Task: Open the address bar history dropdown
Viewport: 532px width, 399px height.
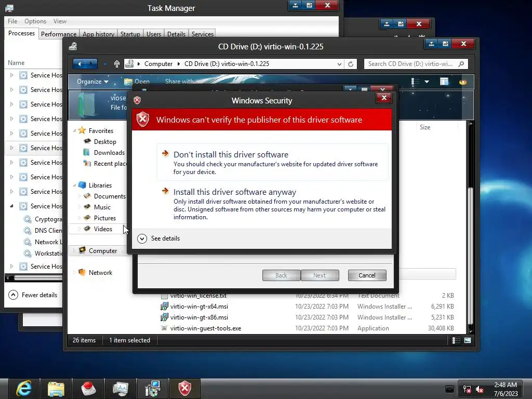Action: 339,64
